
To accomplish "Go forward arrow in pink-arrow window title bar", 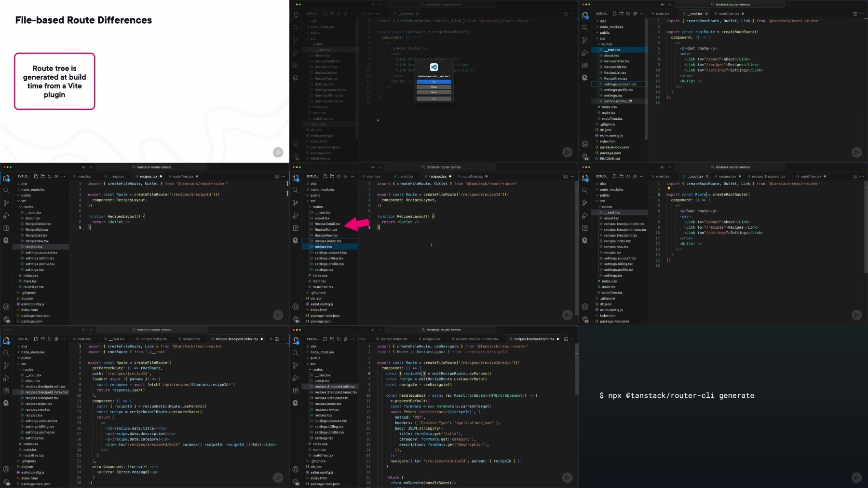I will click(x=380, y=167).
